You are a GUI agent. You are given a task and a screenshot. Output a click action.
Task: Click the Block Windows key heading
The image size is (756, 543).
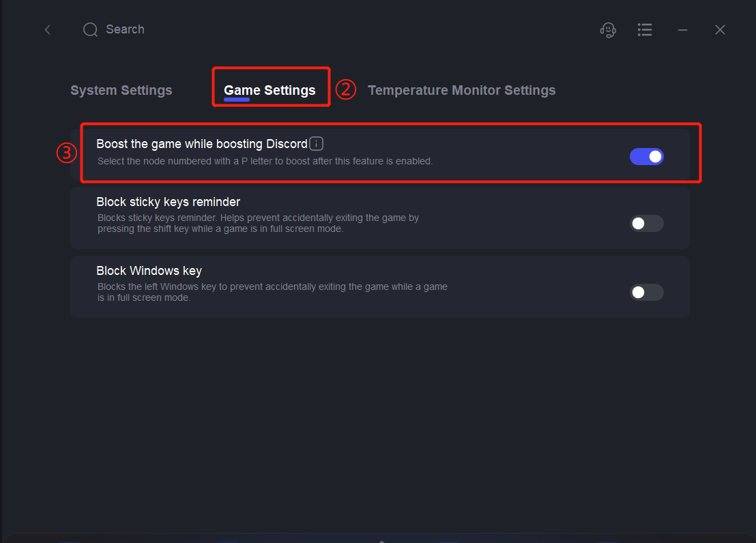click(x=149, y=270)
